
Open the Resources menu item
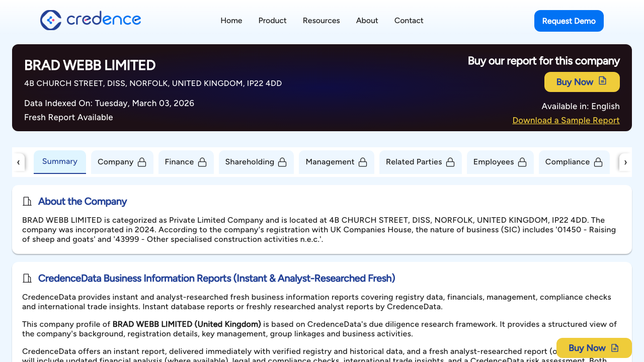click(x=321, y=21)
